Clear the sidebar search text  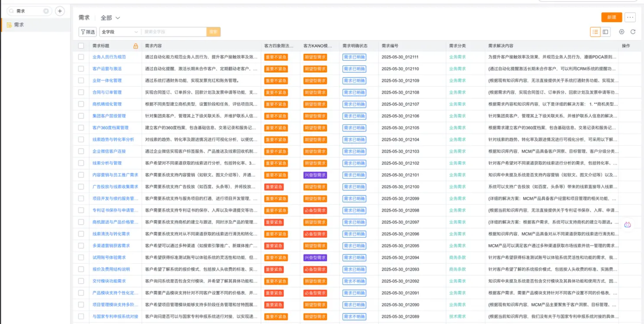[x=46, y=11]
